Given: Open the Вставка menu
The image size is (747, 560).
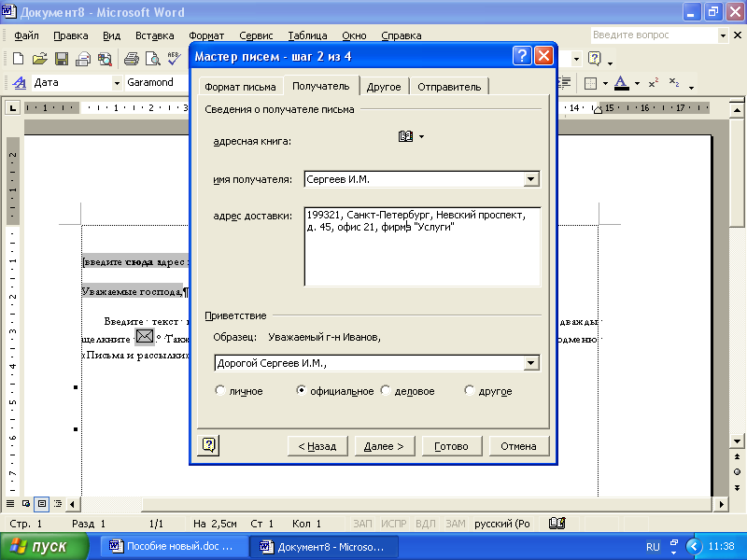Looking at the screenshot, I should (x=154, y=35).
